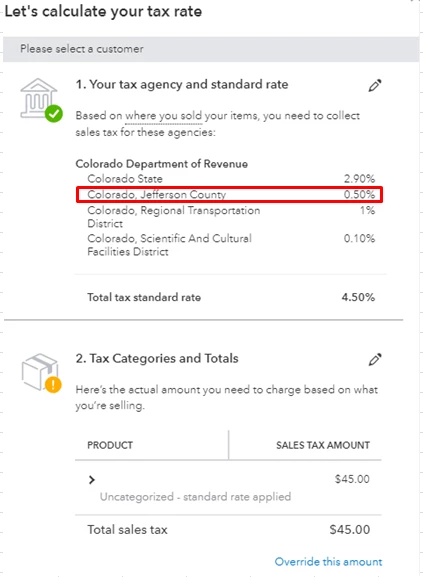This screenshot has width=423, height=577.
Task: Expand the Uncategorized product row chevron
Action: [92, 480]
